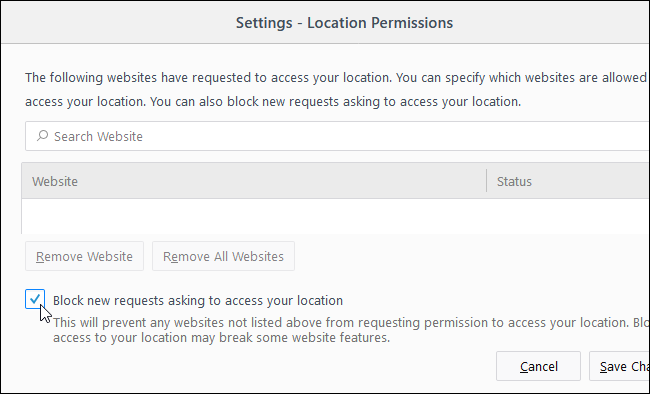Click 'Search Website' placeholder text
The image size is (650, 394).
(98, 136)
